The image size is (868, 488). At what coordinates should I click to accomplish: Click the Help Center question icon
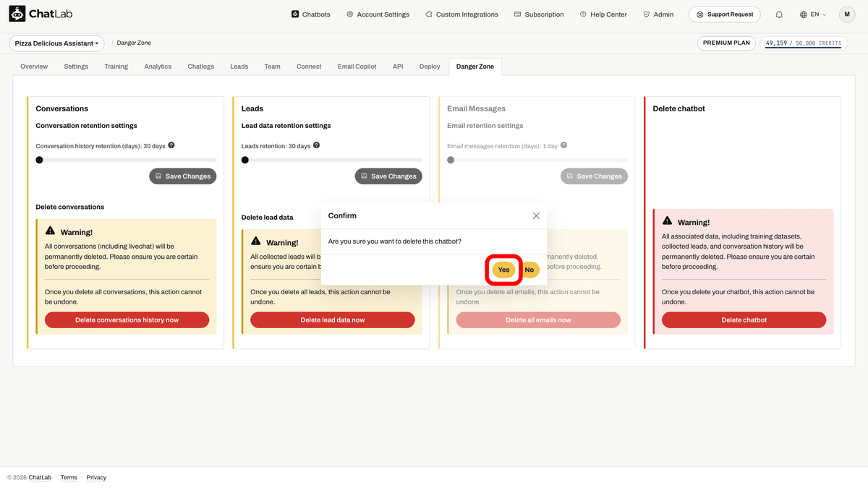click(x=583, y=14)
